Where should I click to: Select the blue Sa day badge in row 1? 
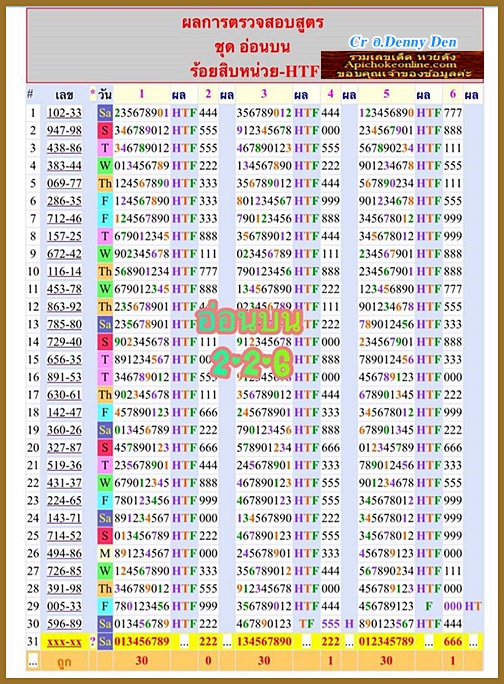105,113
